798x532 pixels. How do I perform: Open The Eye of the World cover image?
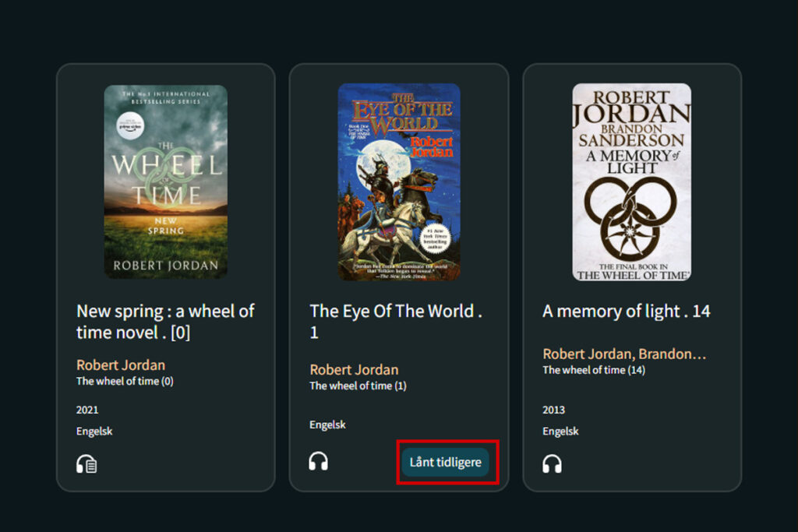(399, 181)
